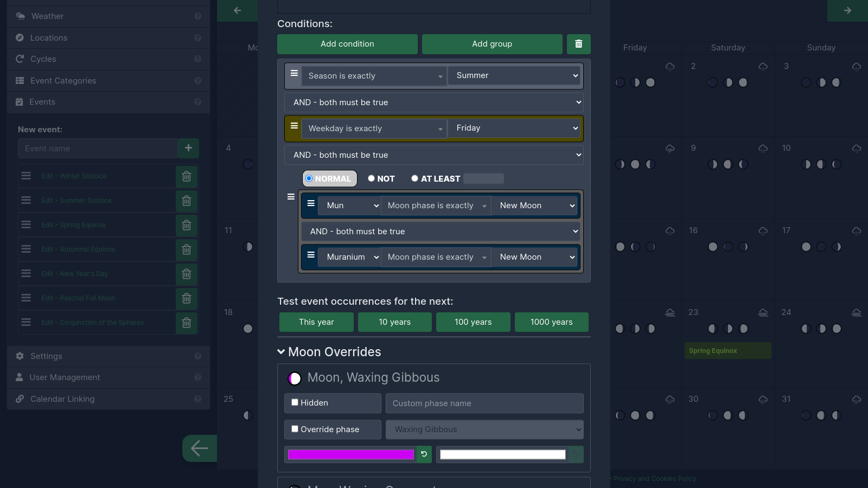Grab drag handle of Season condition
Screen dimensions: 868x488
coord(294,74)
